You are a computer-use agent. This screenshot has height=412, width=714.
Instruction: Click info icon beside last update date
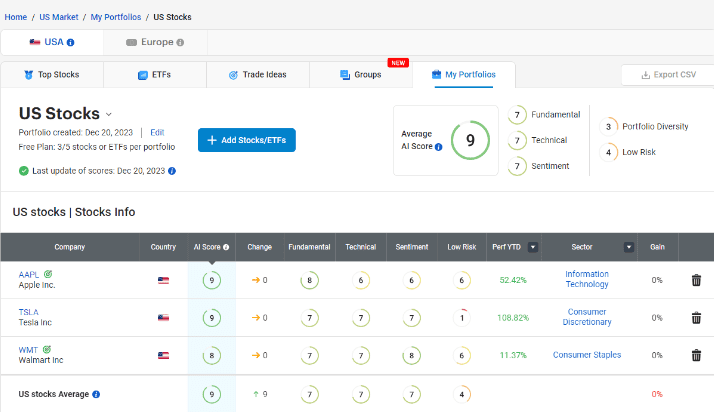[x=172, y=171]
